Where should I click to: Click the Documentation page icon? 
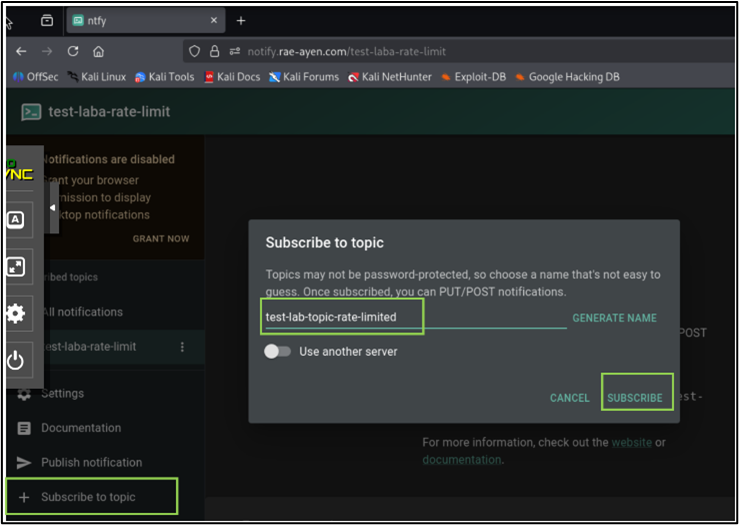[x=24, y=428]
